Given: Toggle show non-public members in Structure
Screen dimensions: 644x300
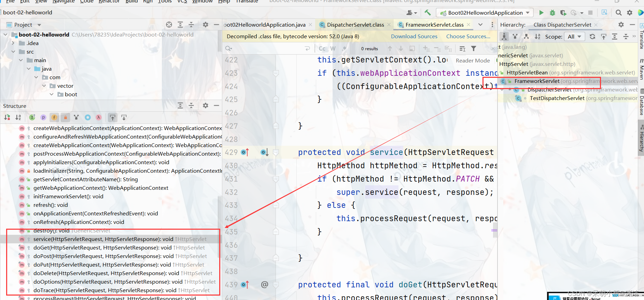Looking at the screenshot, I should pos(66,117).
